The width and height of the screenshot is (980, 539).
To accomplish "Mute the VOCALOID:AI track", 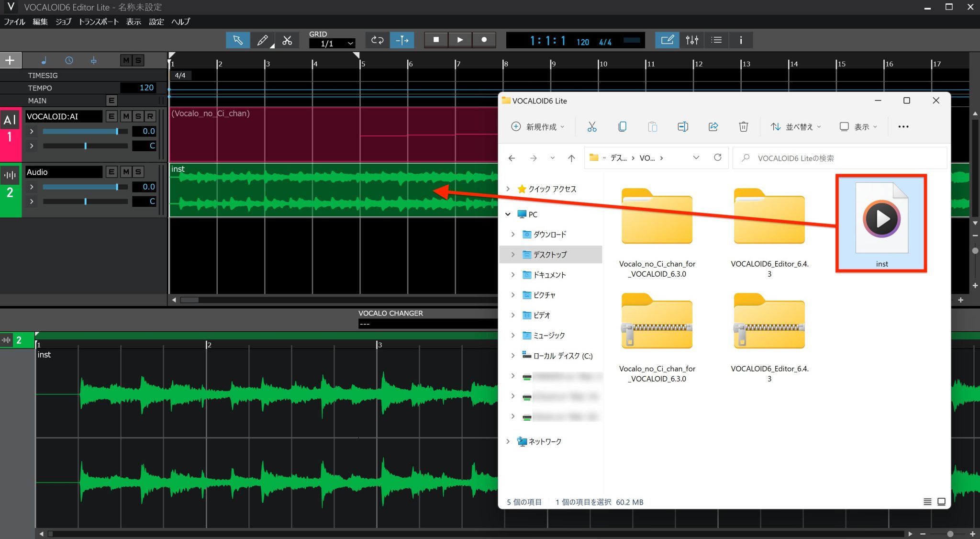I will 126,116.
